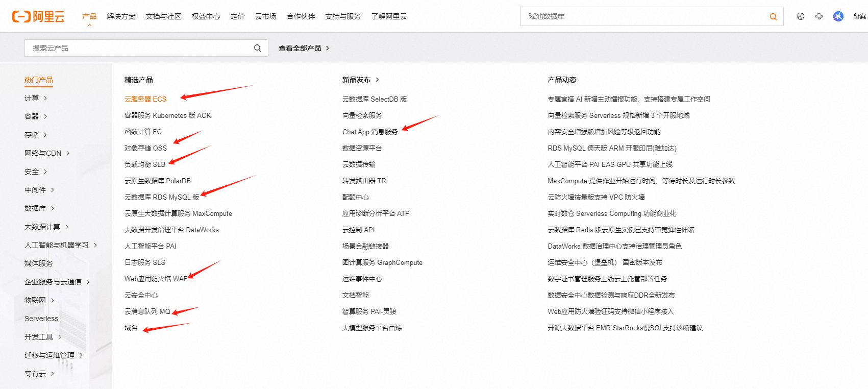
Task: Open the 权益中心 top menu
Action: pos(206,16)
